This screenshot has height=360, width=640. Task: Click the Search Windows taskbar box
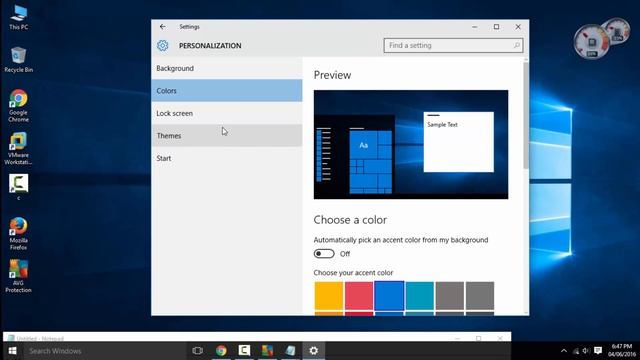104,351
